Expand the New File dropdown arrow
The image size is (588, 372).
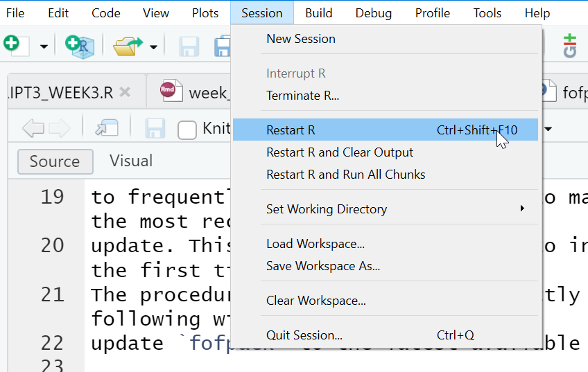point(44,47)
